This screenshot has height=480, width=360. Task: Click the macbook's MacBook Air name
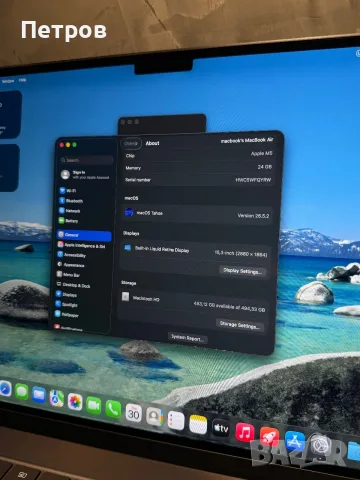[x=247, y=141]
